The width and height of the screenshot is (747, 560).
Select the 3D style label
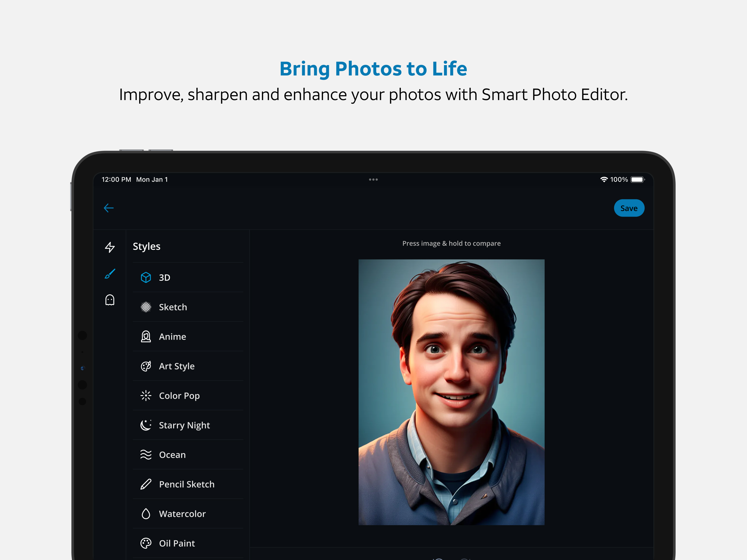point(164,278)
